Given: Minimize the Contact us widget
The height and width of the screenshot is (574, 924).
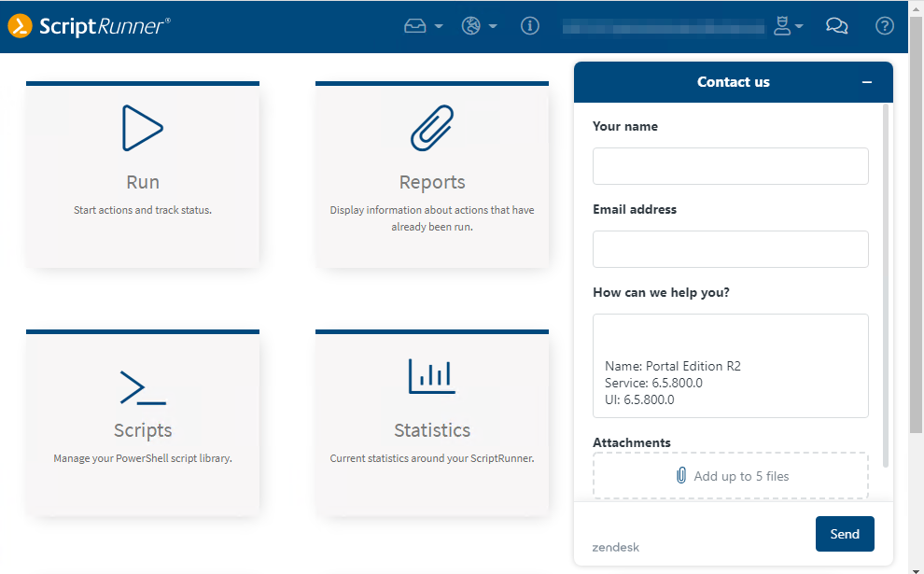Looking at the screenshot, I should (x=867, y=82).
